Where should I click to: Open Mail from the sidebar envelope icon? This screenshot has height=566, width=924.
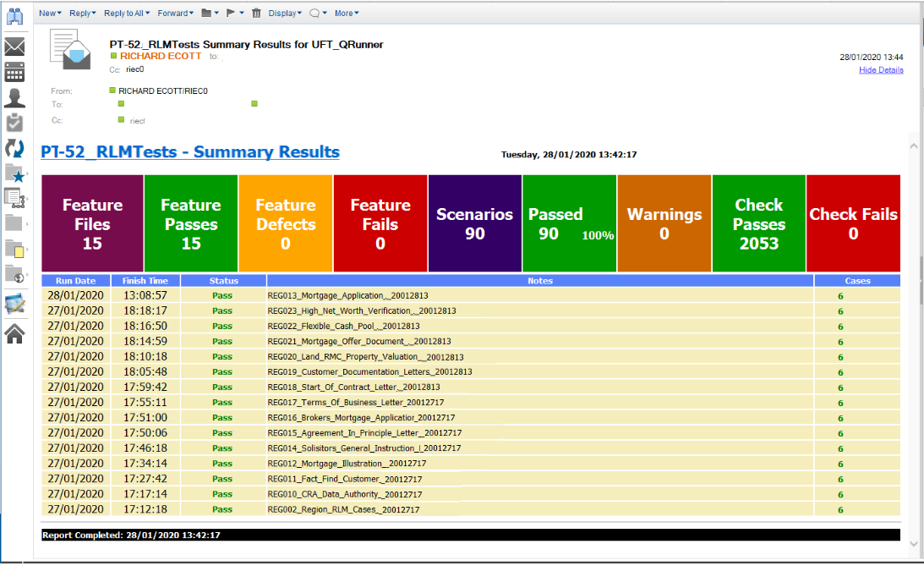[x=14, y=47]
